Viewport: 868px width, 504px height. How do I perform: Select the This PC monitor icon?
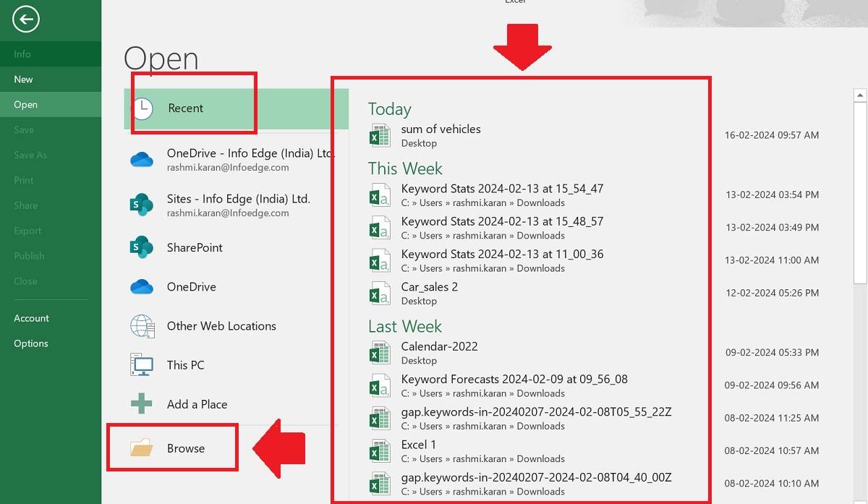[x=142, y=365]
